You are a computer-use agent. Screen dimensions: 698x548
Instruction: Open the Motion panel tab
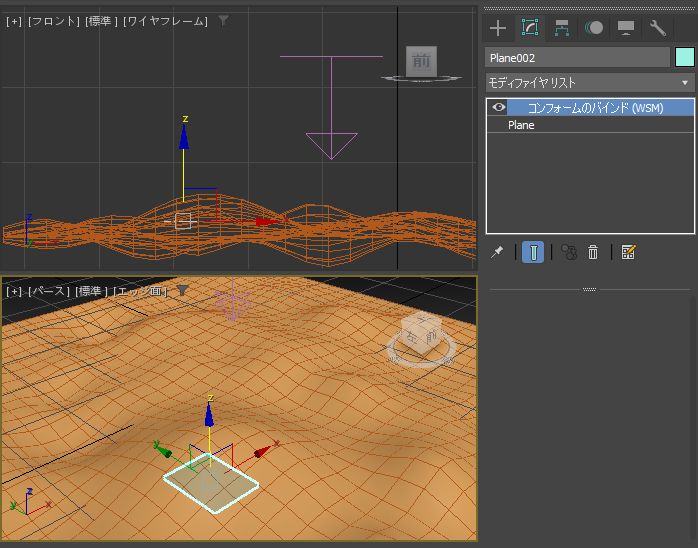tap(594, 28)
